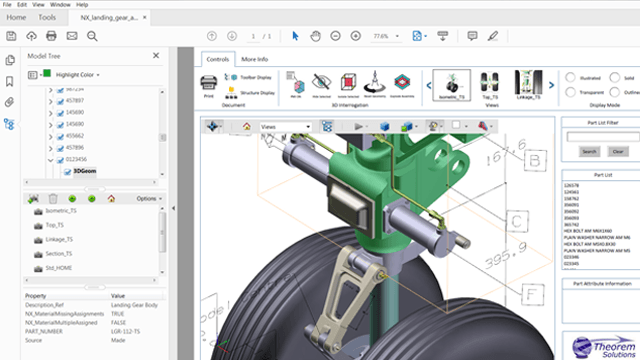Click the play animation icon

[359, 127]
